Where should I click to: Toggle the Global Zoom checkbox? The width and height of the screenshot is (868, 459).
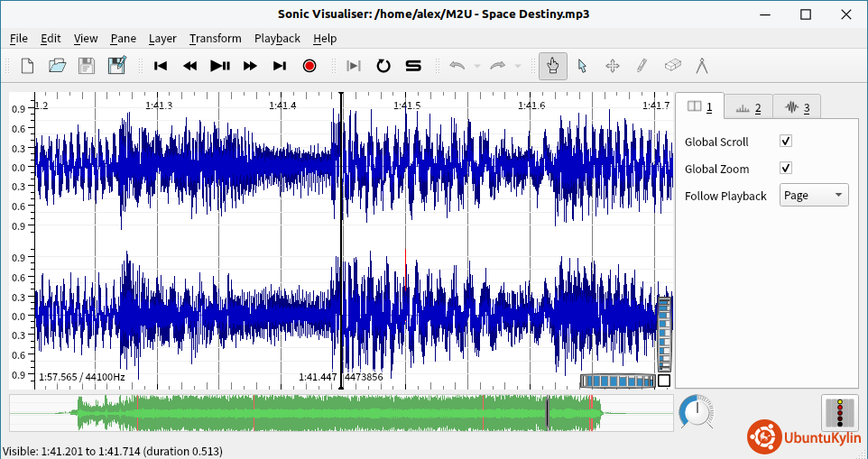click(786, 169)
